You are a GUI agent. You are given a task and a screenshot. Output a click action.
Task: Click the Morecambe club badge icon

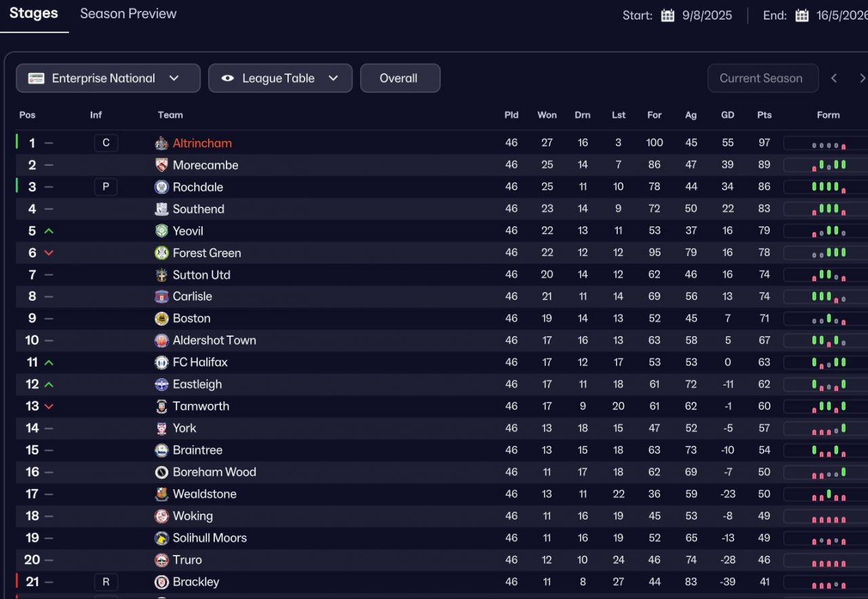point(161,165)
